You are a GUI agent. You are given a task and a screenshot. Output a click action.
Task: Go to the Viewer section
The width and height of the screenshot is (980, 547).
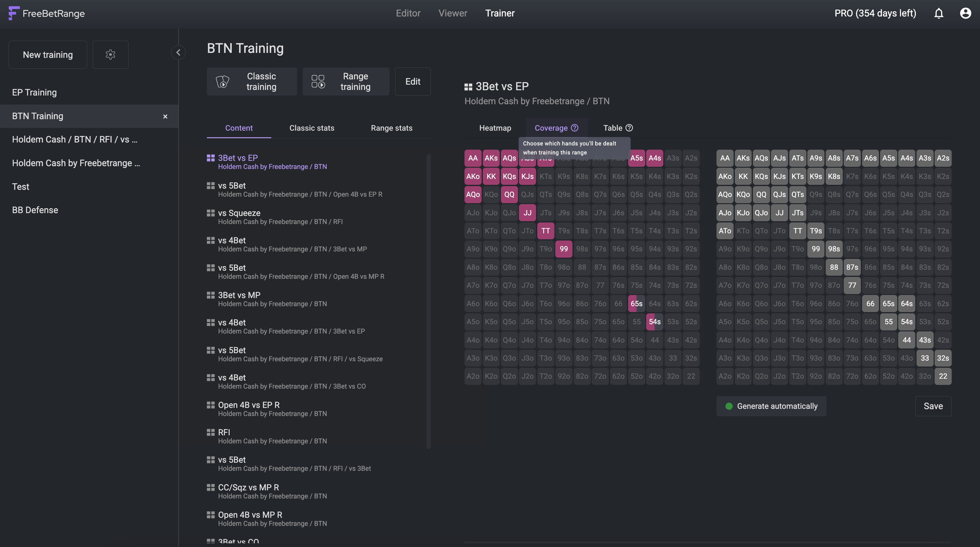tap(453, 13)
